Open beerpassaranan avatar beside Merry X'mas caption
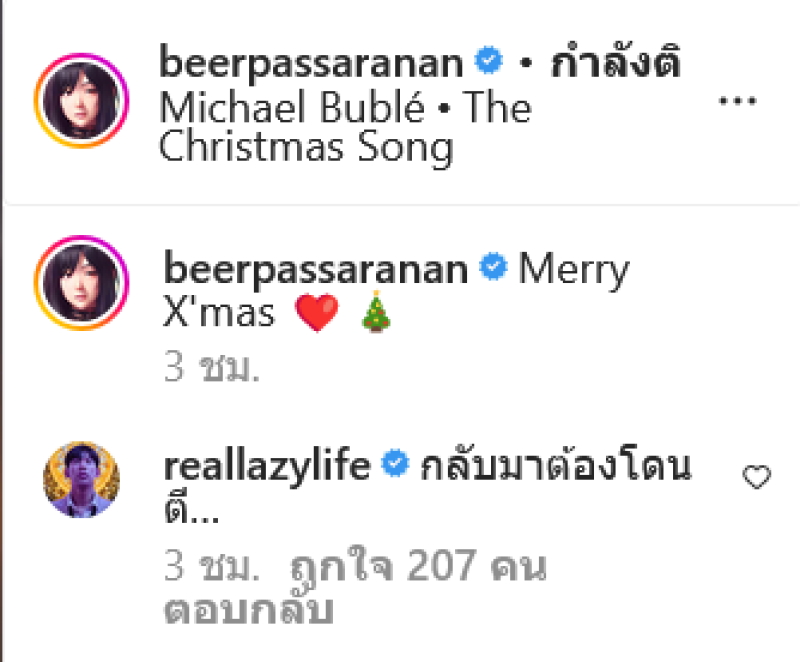Screen dimensions: 800x662 pyautogui.click(x=82, y=283)
